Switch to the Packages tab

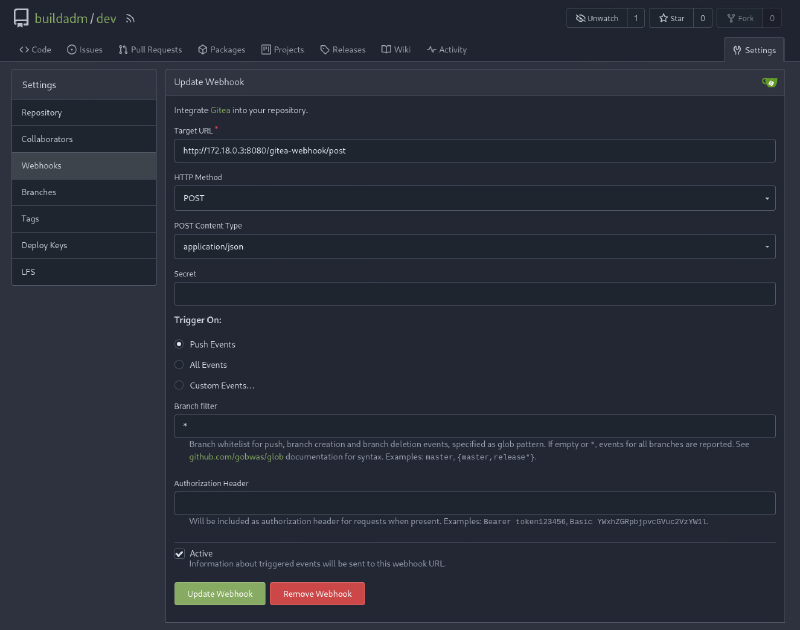click(x=221, y=49)
